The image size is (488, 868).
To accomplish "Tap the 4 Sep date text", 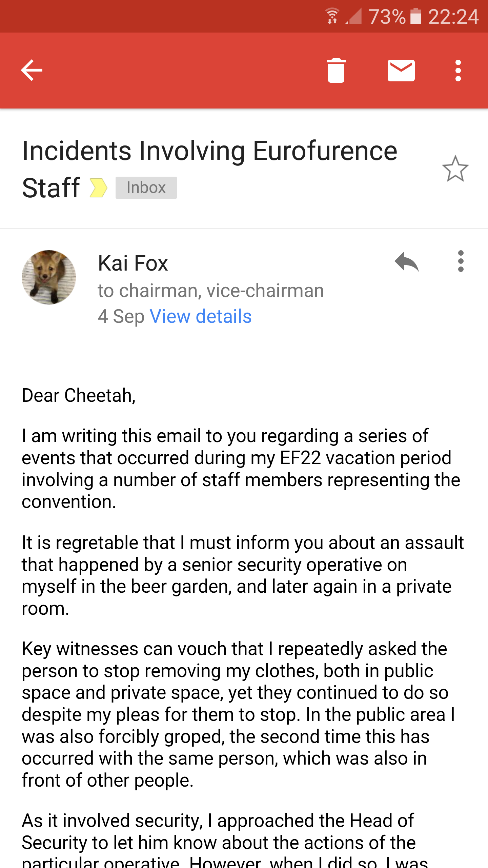I will tap(121, 317).
